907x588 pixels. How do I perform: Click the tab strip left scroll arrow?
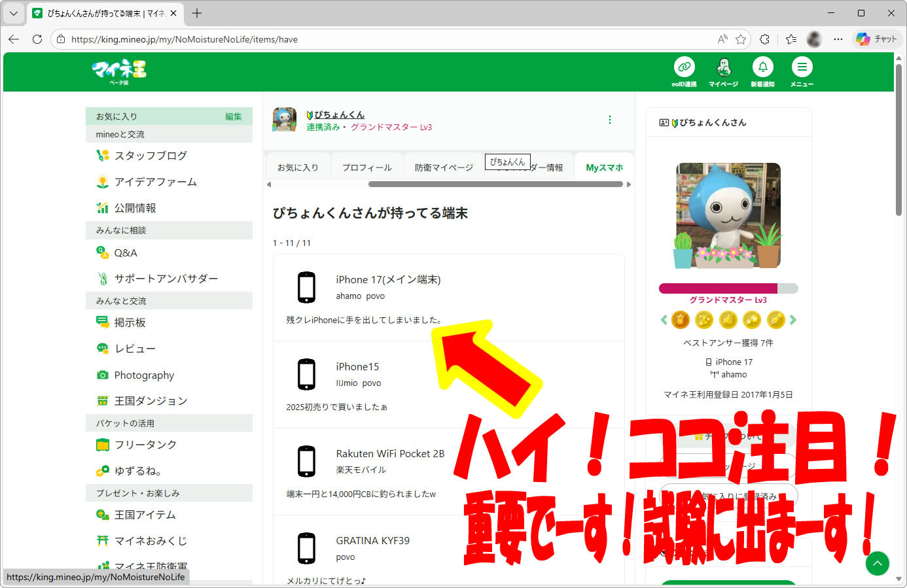point(269,184)
